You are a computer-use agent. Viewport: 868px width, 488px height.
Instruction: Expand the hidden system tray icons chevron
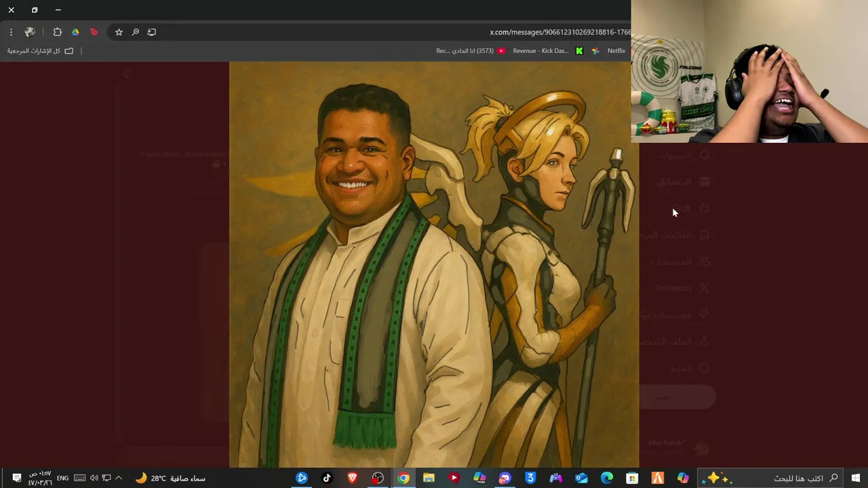(119, 479)
